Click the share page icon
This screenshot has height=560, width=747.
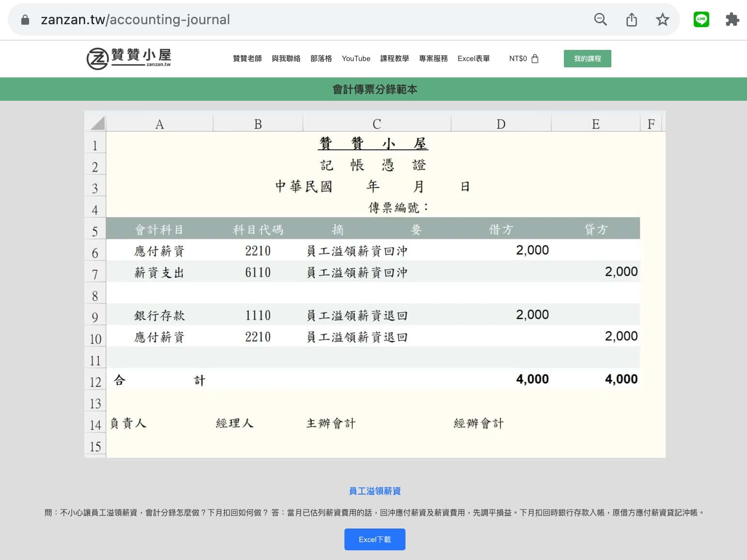pos(631,19)
